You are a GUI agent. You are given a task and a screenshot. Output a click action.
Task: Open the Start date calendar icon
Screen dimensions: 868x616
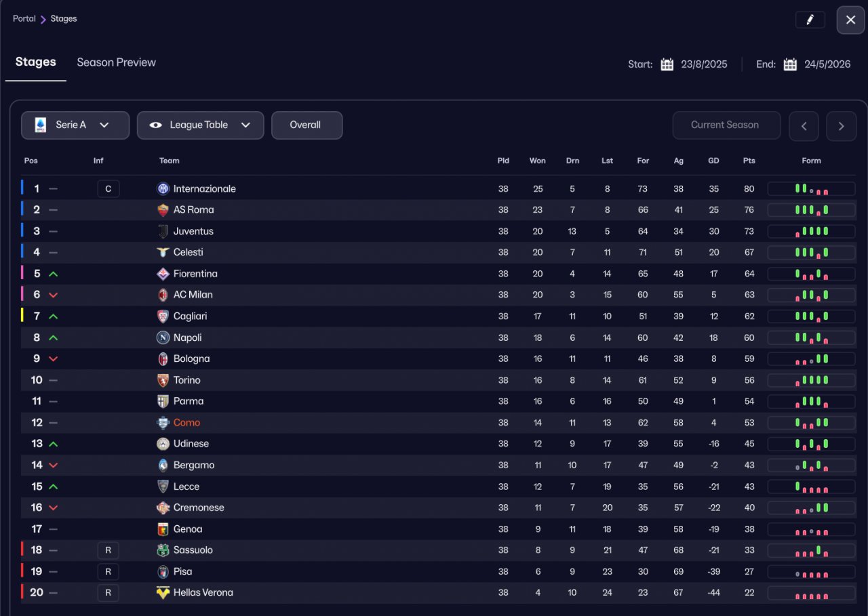667,64
